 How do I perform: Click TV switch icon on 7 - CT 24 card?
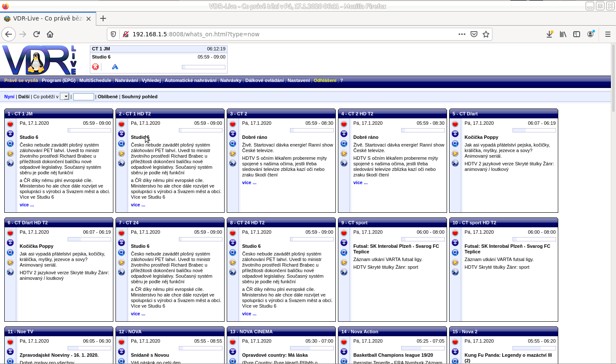pyautogui.click(x=121, y=243)
